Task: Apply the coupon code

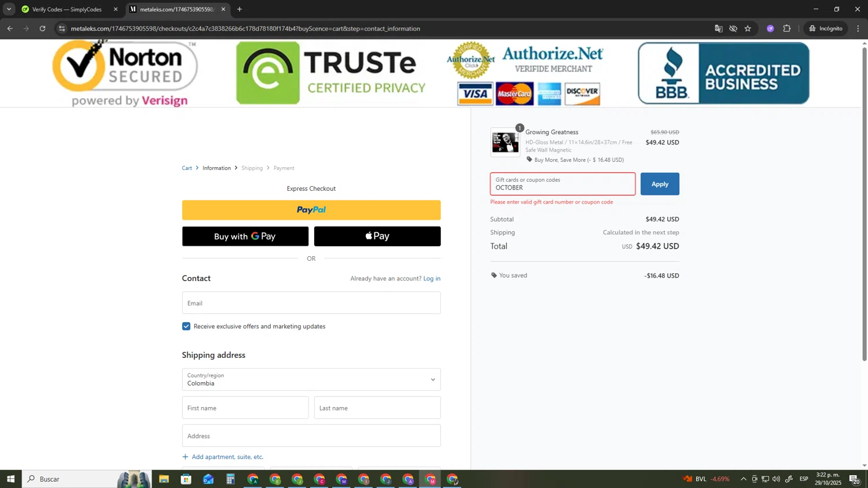Action: 660,184
